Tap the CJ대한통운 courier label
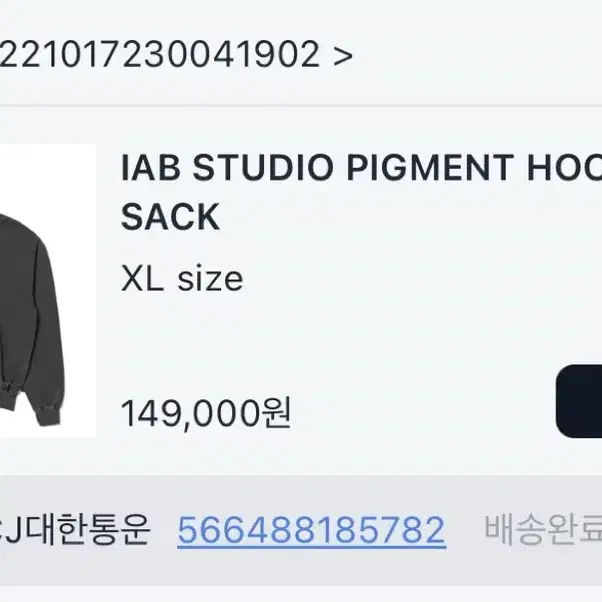Screen dimensions: 602x602 click(x=74, y=530)
